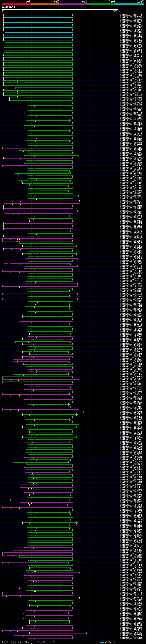Select the UniRef100_B9HEX4 label
This screenshot has width=146, height=644.
coord(131,37)
